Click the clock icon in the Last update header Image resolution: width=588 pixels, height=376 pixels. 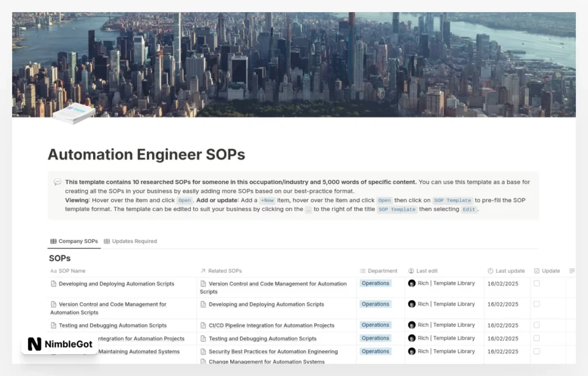(x=490, y=270)
